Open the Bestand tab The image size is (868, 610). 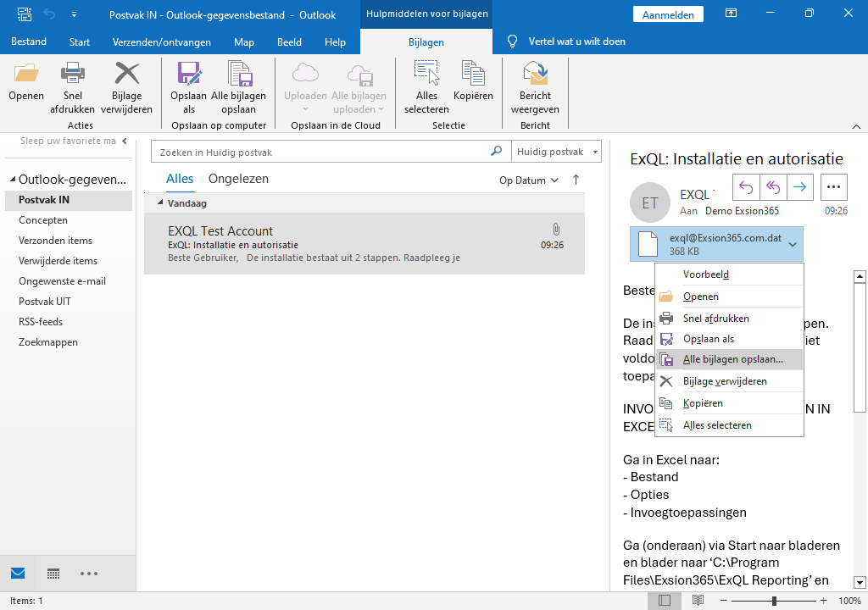[x=29, y=42]
